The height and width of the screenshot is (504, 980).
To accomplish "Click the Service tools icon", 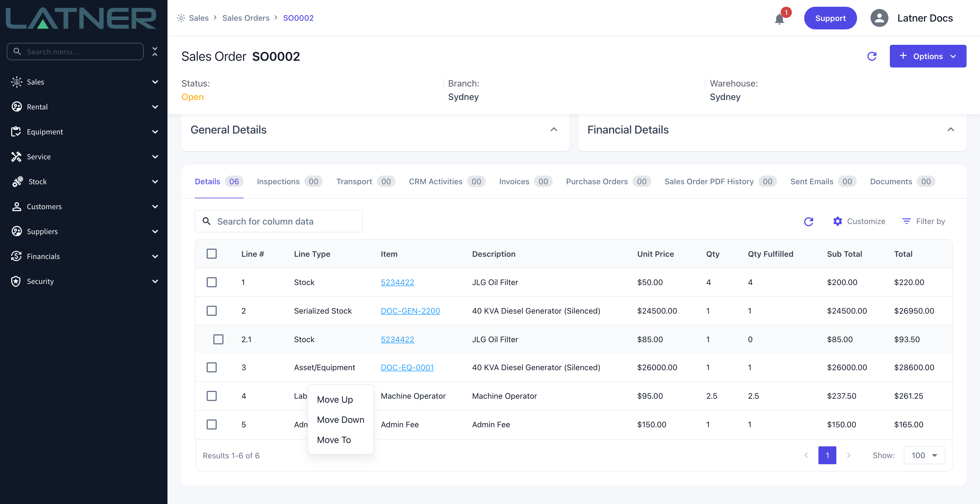I will [16, 157].
